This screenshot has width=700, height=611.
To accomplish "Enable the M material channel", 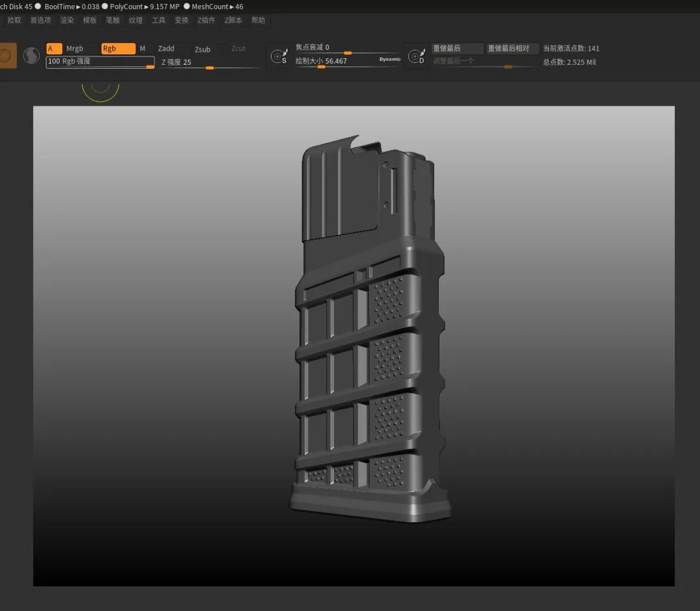I will pos(143,49).
